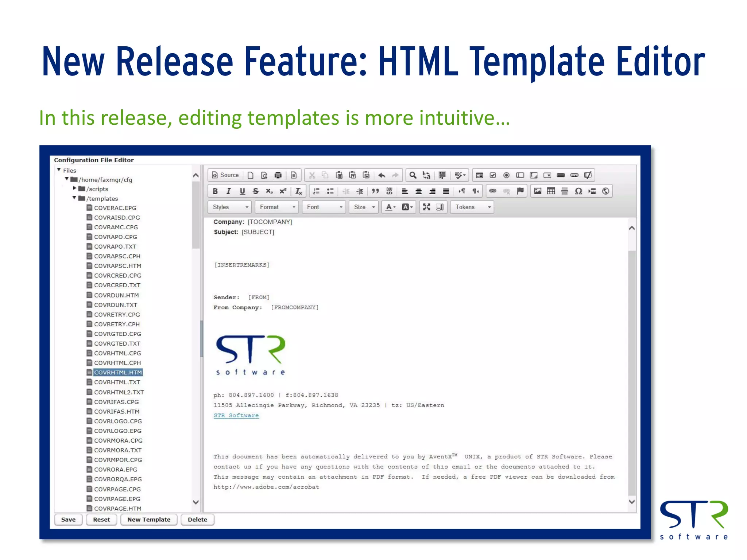Viewport: 747px width, 560px height.
Task: Collapse the /home/faxmgr/cfg folder
Action: click(x=67, y=179)
